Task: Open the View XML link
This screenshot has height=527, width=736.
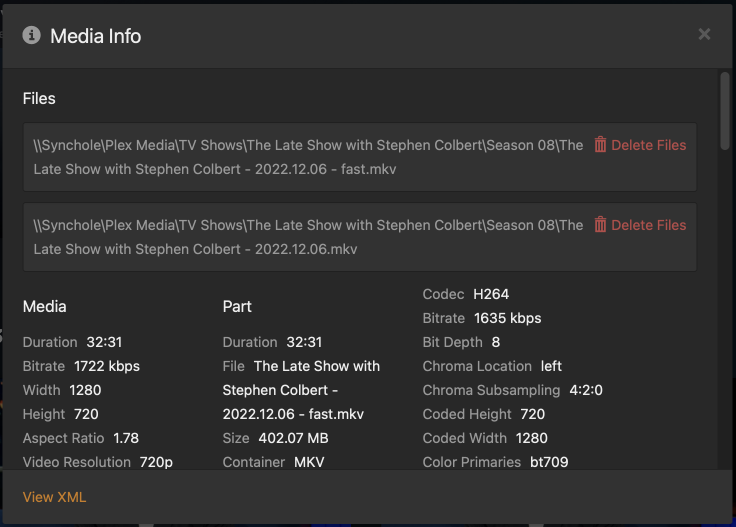Action: pos(52,497)
